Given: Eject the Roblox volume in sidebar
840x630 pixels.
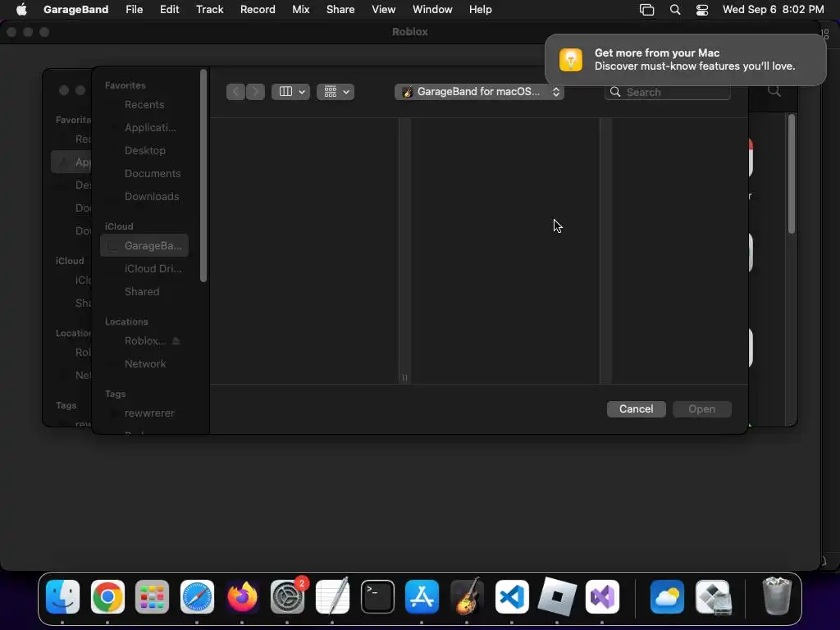Looking at the screenshot, I should (176, 340).
